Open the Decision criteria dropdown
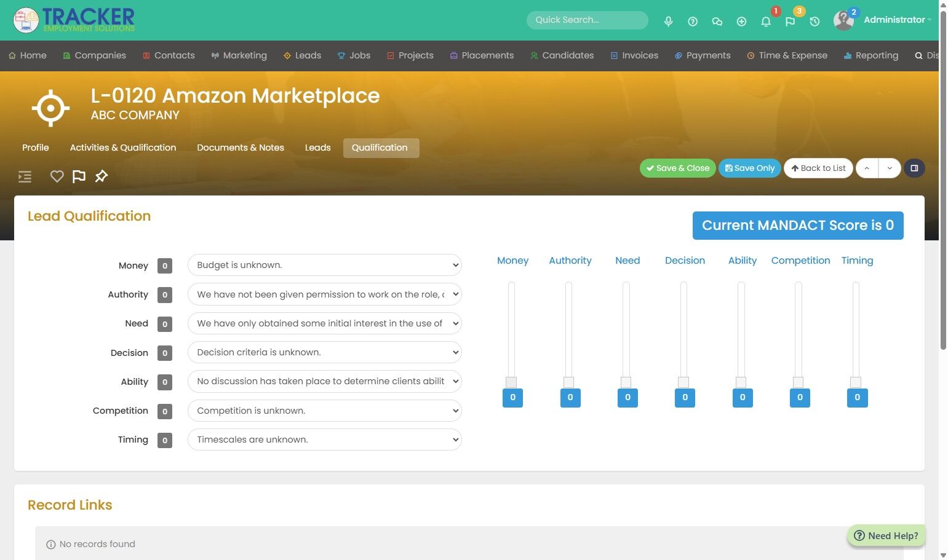 coord(324,352)
